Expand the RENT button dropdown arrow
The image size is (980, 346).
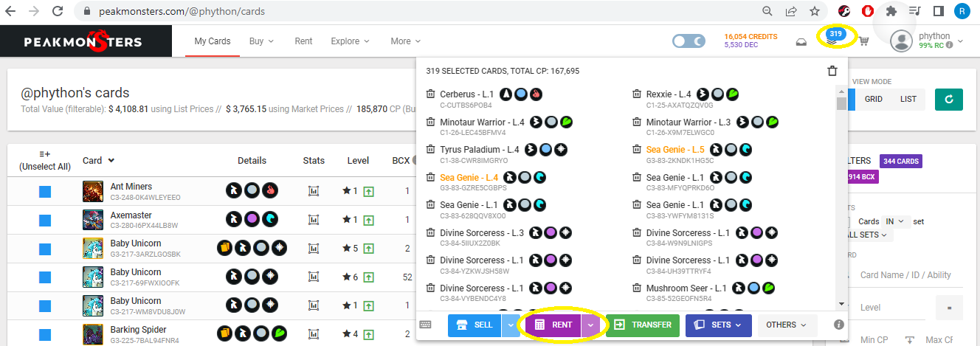590,325
